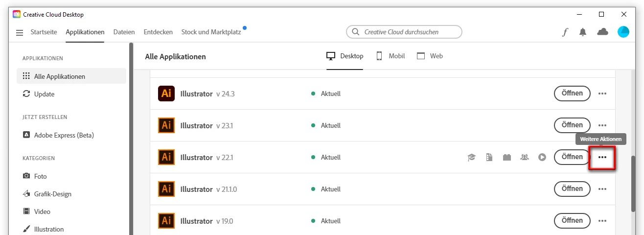Image resolution: width=644 pixels, height=235 pixels.
Task: Open cloud sync status icon
Action: tap(602, 32)
